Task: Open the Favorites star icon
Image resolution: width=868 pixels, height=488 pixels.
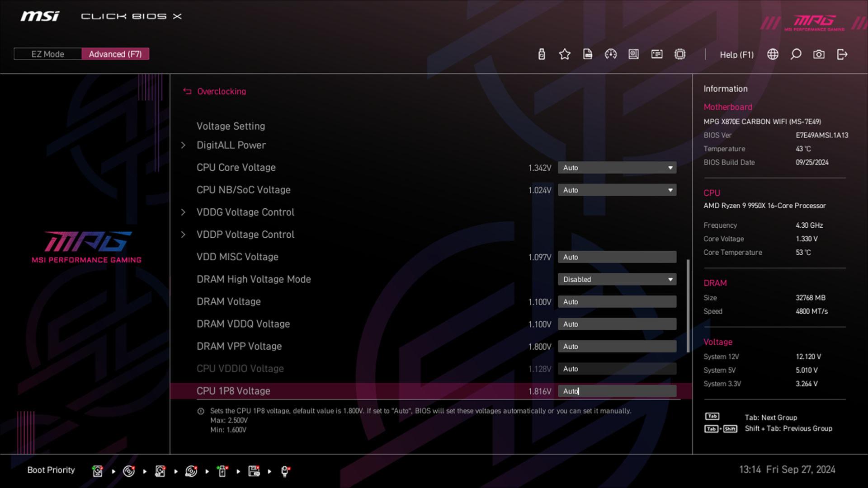Action: (x=565, y=54)
